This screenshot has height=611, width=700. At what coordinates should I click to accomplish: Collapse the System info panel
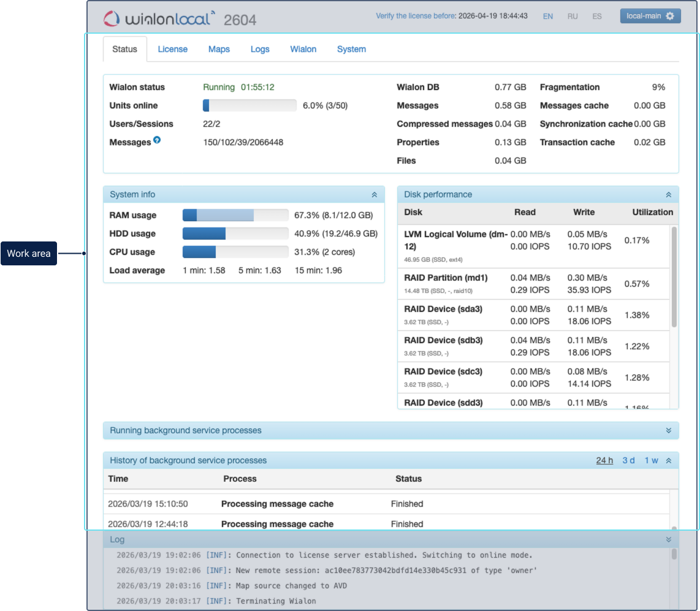[x=374, y=195]
